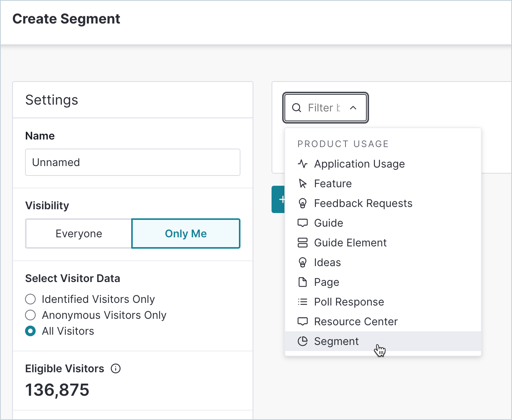Click the segment Name input field

tap(133, 162)
